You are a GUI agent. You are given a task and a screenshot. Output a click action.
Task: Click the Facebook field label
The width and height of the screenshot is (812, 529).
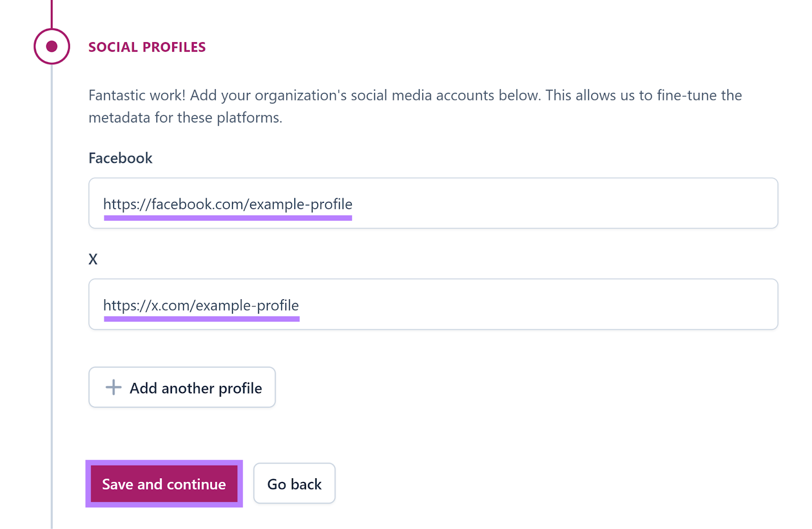tap(120, 158)
